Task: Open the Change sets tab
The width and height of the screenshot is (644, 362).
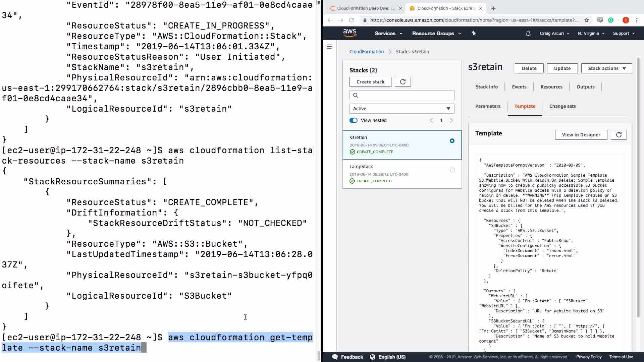Action: point(562,106)
